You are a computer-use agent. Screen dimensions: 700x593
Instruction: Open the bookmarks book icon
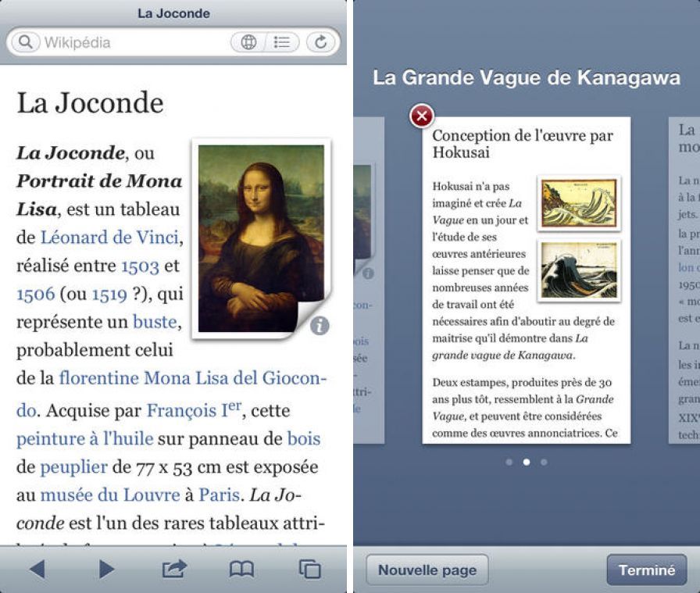241,570
